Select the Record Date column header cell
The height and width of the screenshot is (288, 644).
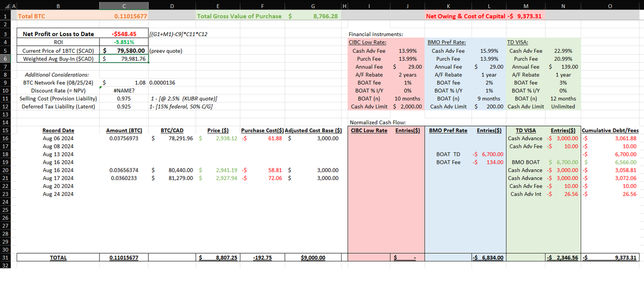58,131
